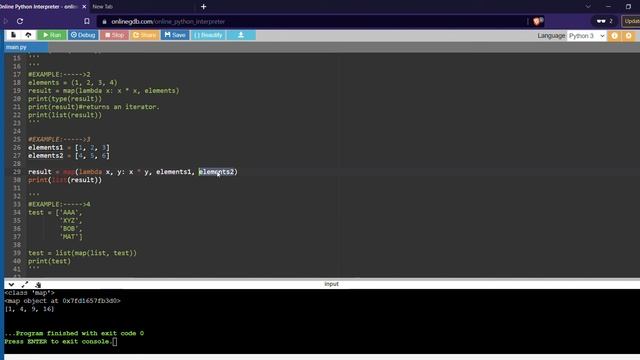Image resolution: width=640 pixels, height=360 pixels.
Task: Click print(type(result)) on line 20
Action: 65,99
